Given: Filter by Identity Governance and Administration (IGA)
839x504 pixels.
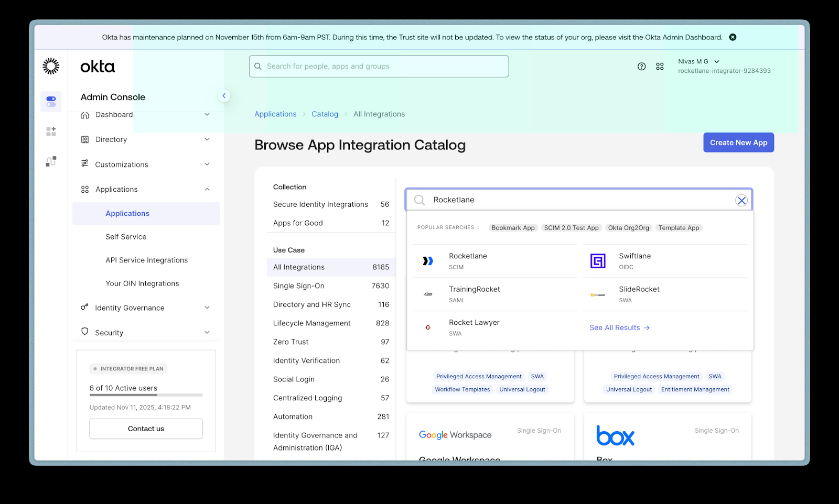Looking at the screenshot, I should (x=331, y=442).
